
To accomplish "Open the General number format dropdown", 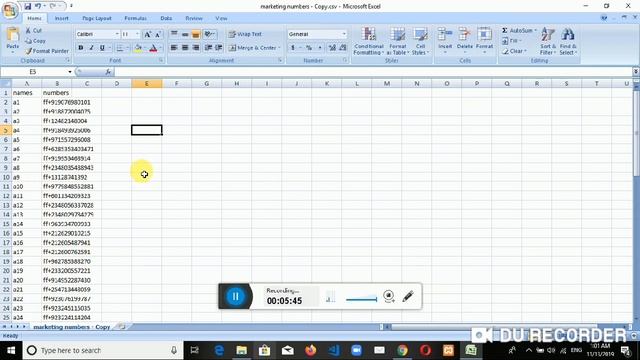I will [x=344, y=34].
